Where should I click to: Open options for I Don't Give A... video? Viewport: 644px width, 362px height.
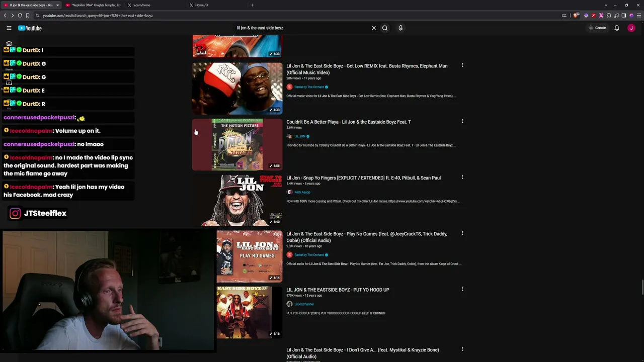(462, 349)
